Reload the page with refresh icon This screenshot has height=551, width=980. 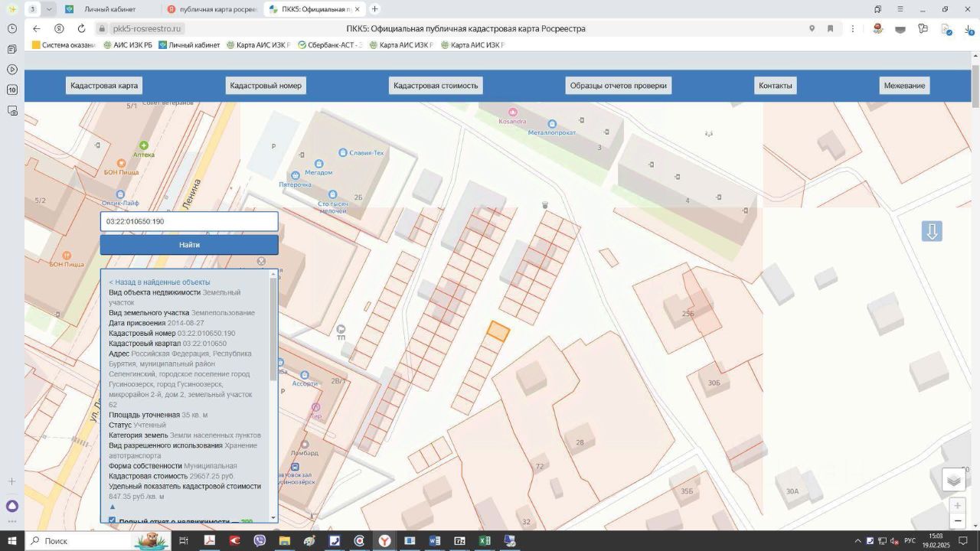(81, 28)
